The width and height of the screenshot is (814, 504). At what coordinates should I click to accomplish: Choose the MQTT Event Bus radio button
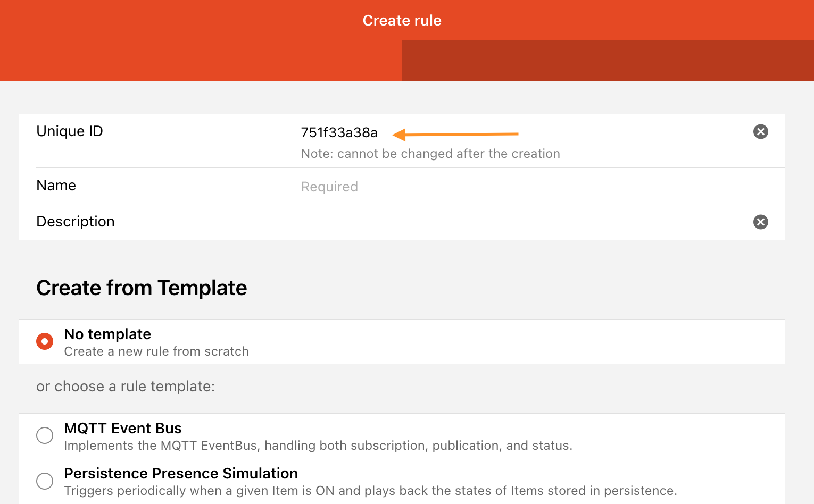click(45, 435)
